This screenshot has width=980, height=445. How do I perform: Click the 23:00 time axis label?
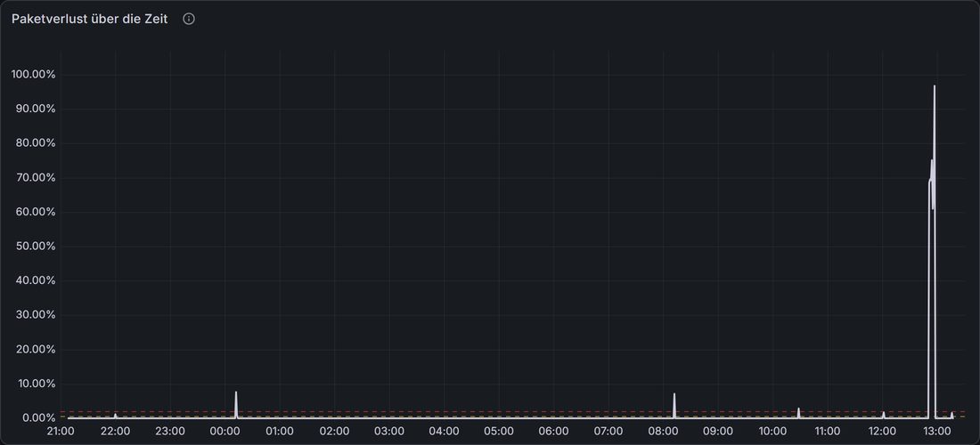click(x=170, y=432)
